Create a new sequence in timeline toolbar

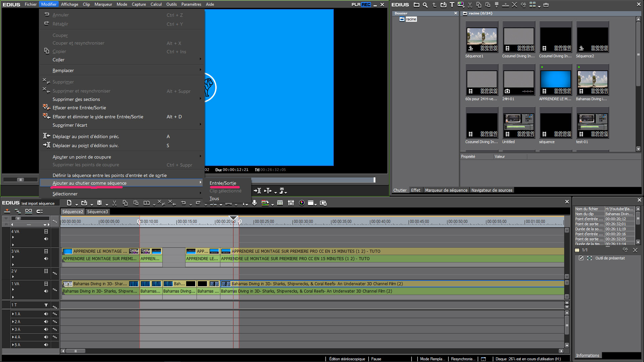tap(69, 203)
